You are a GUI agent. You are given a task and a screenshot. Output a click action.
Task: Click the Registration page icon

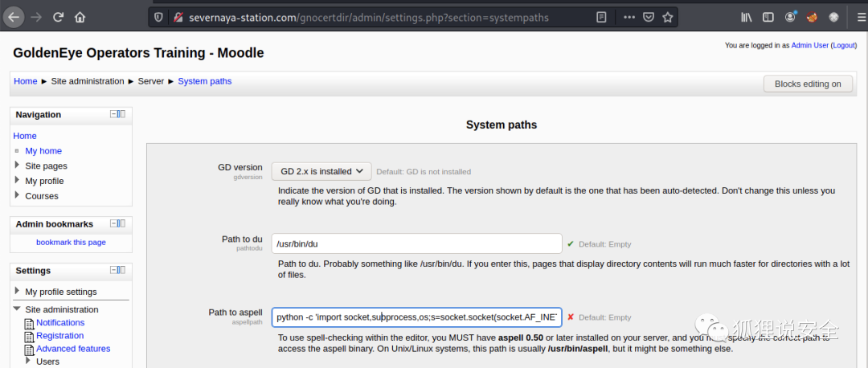(x=30, y=337)
